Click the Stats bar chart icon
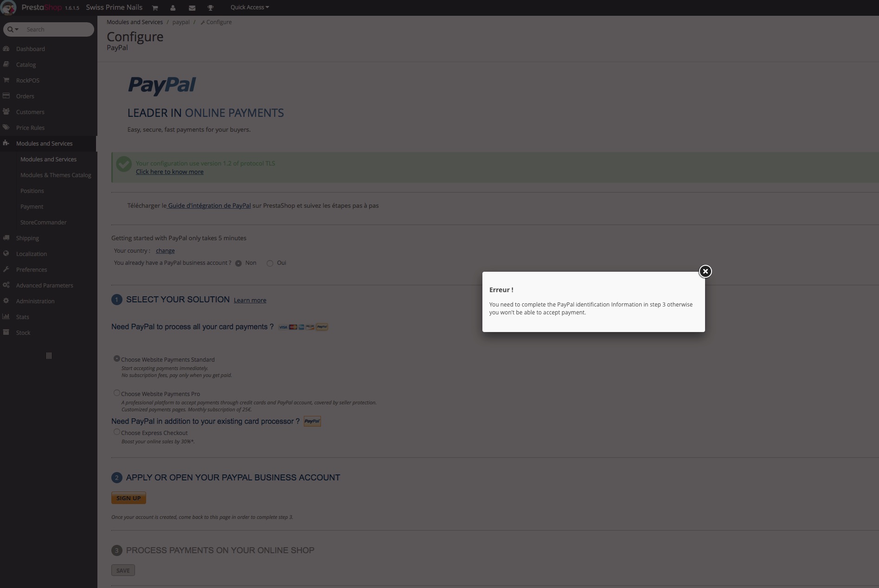The width and height of the screenshot is (879, 588). pyautogui.click(x=6, y=317)
